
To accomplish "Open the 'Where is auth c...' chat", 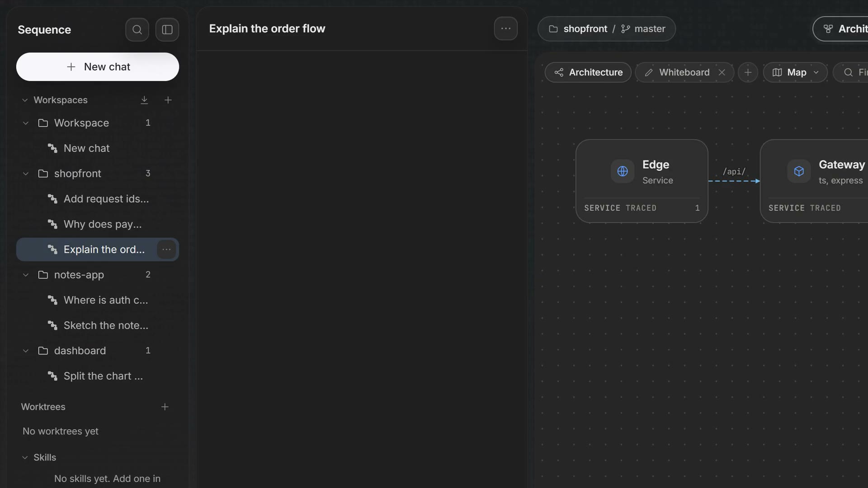I will click(98, 300).
